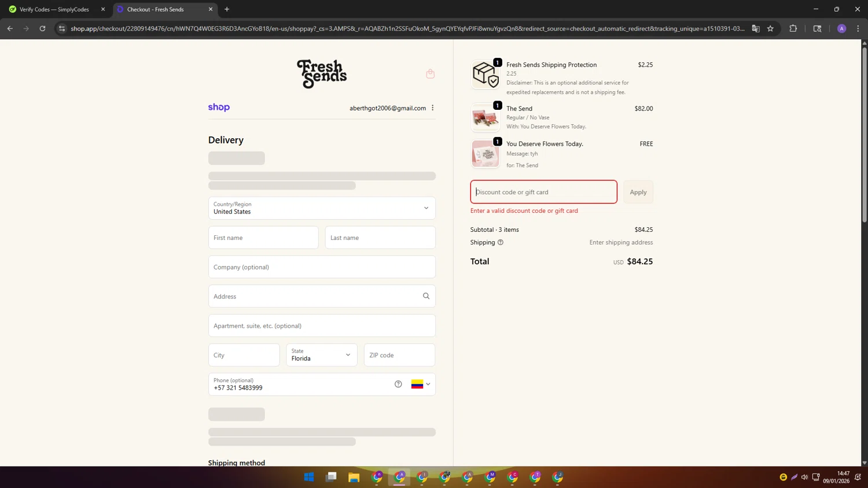This screenshot has width=868, height=488.
Task: Click the Discount code or gift card field
Action: (544, 192)
